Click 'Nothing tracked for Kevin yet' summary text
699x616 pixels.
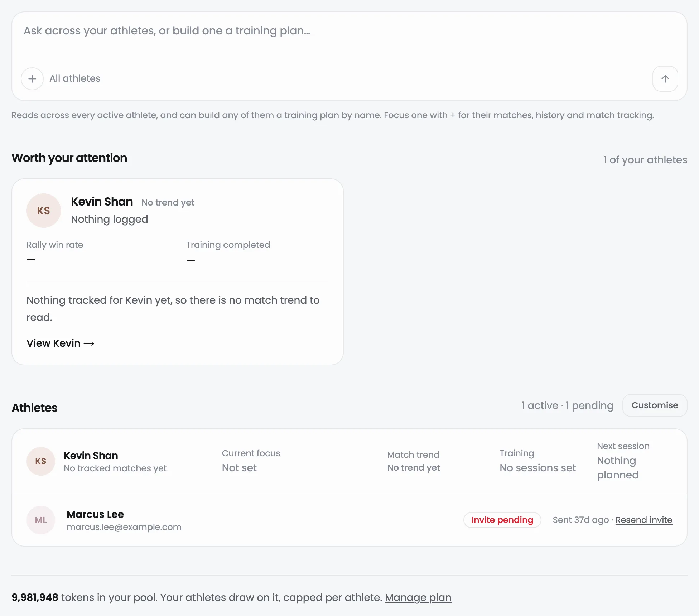[x=173, y=308]
